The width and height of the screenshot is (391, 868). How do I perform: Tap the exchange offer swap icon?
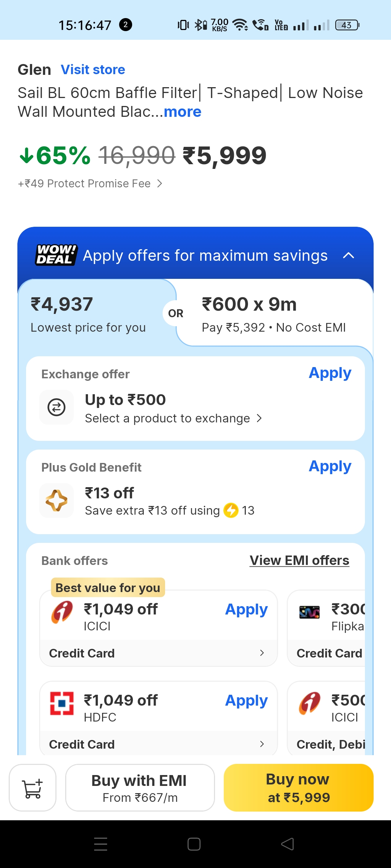(56, 407)
